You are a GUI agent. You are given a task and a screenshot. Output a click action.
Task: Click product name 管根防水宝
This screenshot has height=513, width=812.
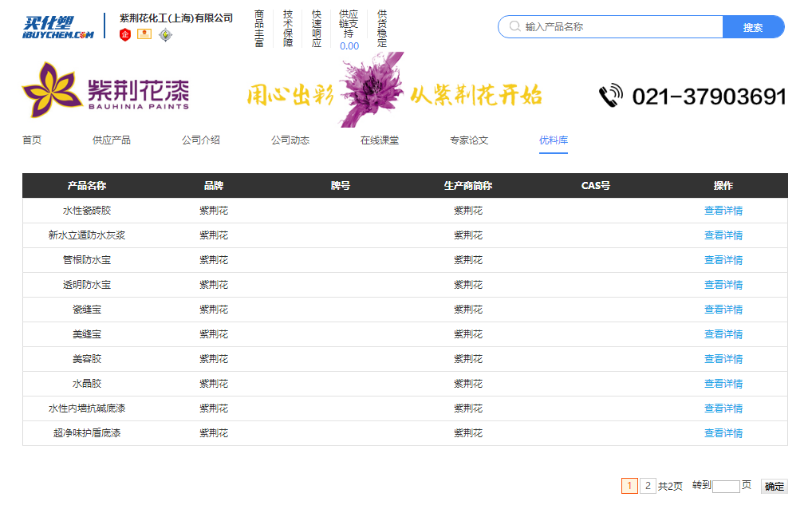pyautogui.click(x=87, y=260)
